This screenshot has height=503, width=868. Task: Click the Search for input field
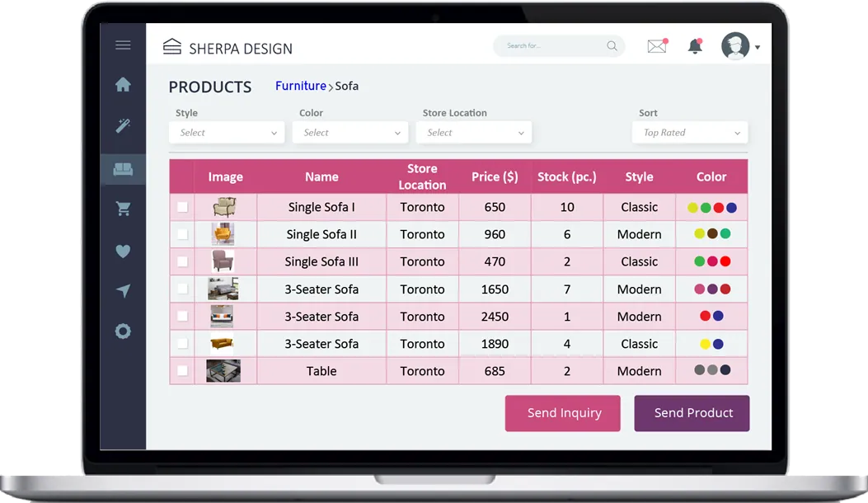pos(559,45)
